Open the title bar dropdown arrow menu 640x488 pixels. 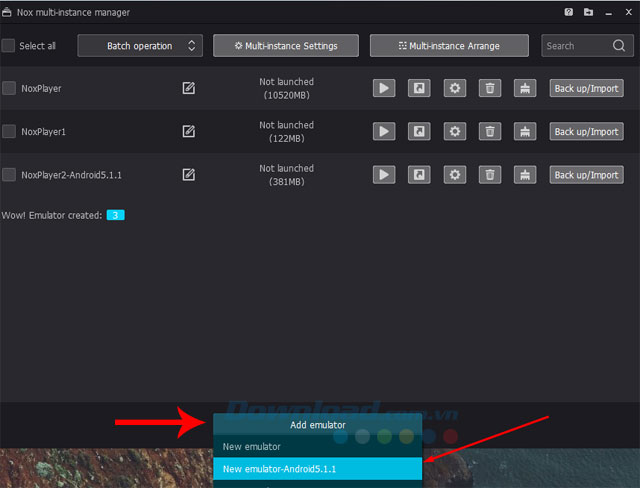(609, 12)
